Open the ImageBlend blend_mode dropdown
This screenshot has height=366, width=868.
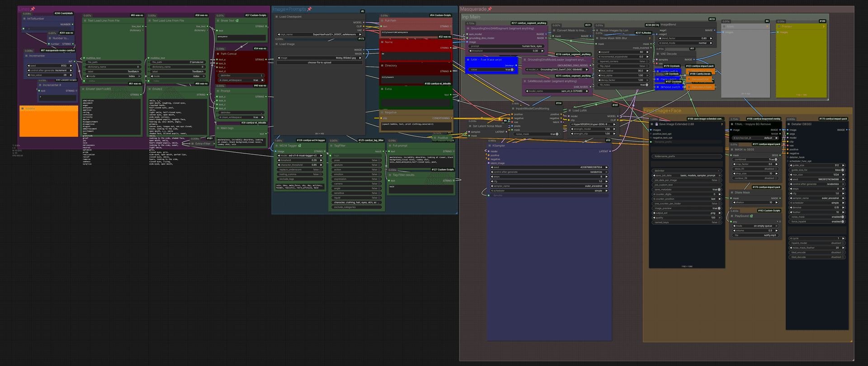click(685, 43)
